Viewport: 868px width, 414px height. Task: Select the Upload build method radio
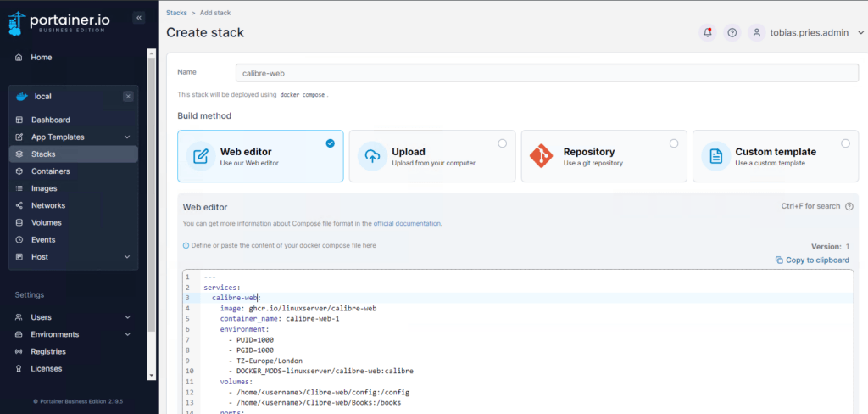click(502, 143)
